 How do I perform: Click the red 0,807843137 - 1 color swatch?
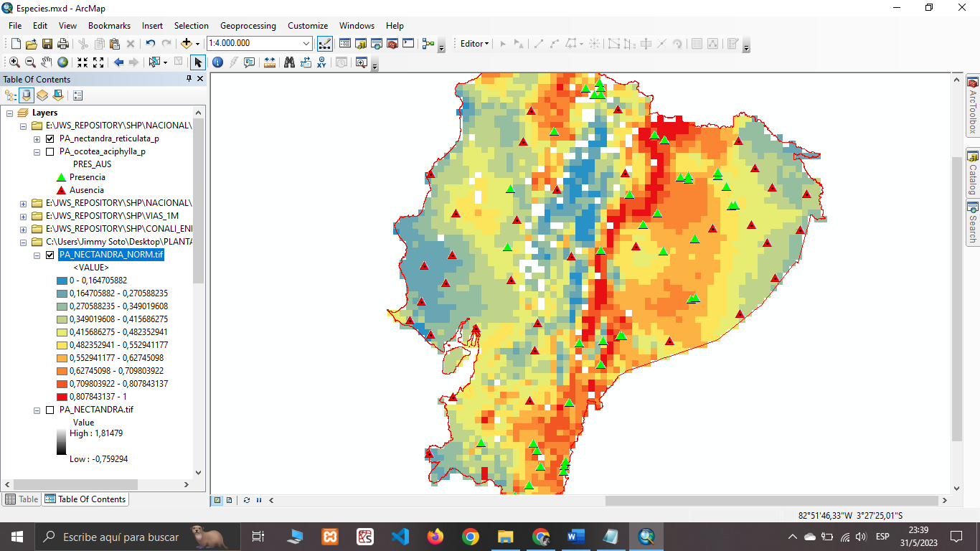click(62, 397)
